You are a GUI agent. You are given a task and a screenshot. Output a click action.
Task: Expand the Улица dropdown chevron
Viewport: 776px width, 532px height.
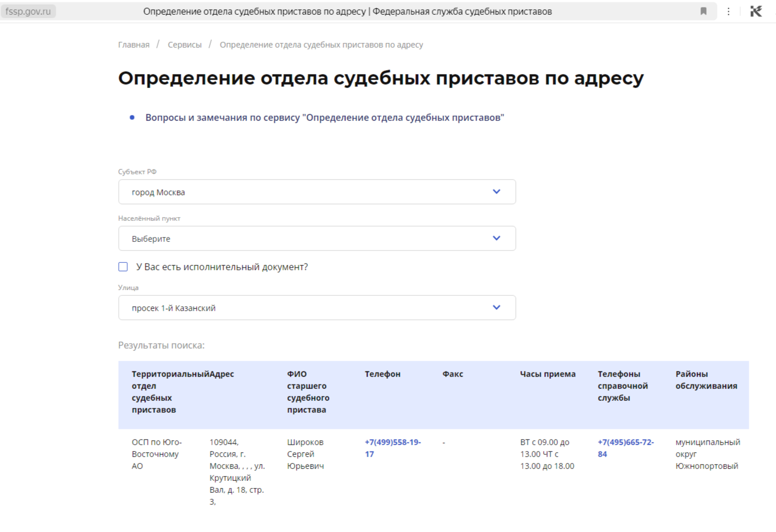point(497,308)
